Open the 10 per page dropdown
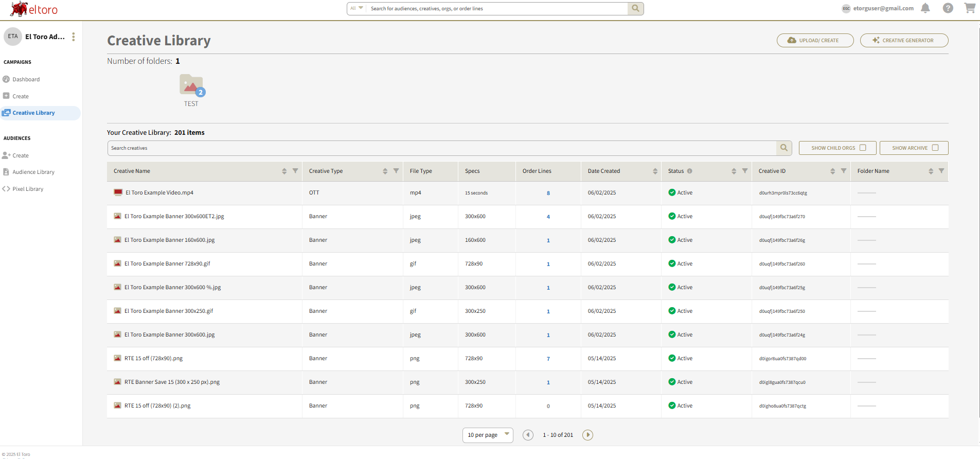Screen dimensions: 980x459 [488, 435]
